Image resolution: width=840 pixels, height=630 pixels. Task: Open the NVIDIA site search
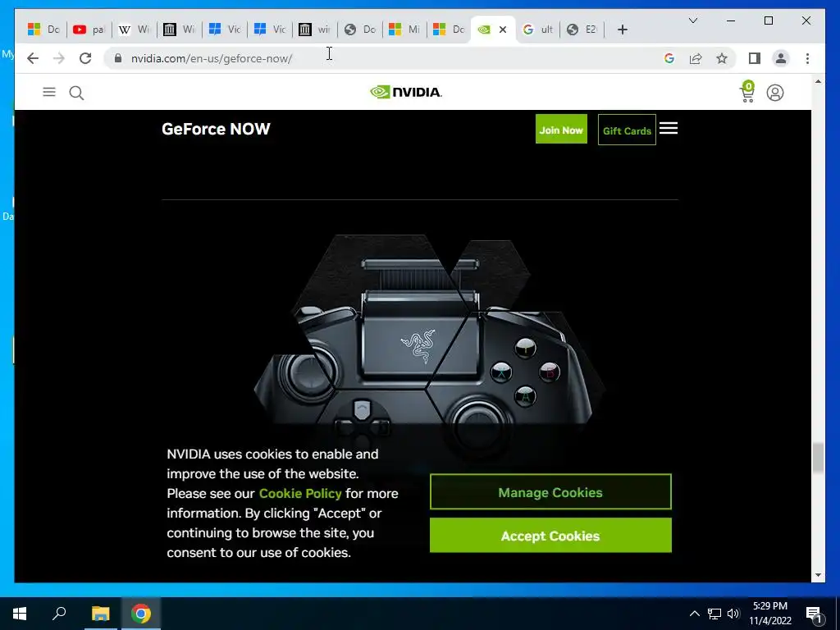pyautogui.click(x=76, y=93)
